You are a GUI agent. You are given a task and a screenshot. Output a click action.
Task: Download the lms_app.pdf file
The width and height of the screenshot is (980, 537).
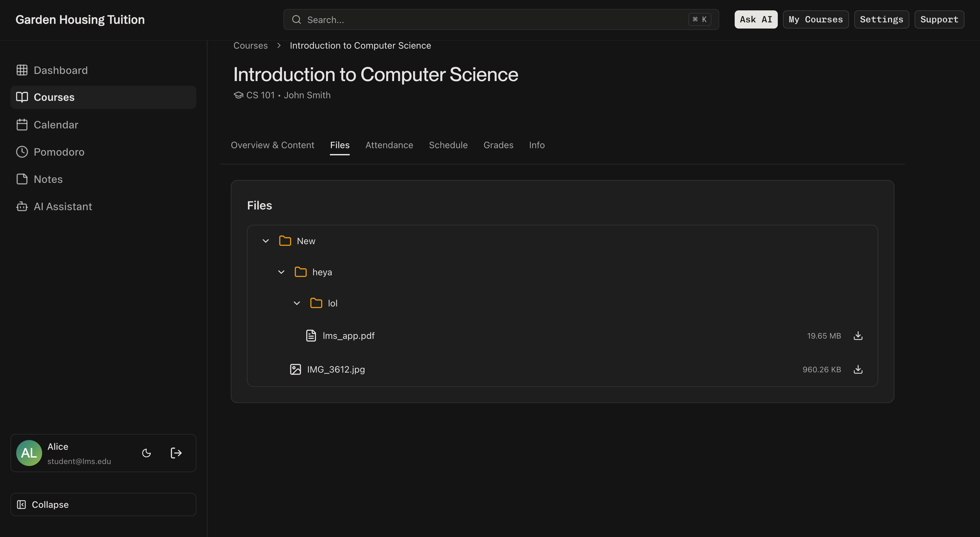coord(857,336)
